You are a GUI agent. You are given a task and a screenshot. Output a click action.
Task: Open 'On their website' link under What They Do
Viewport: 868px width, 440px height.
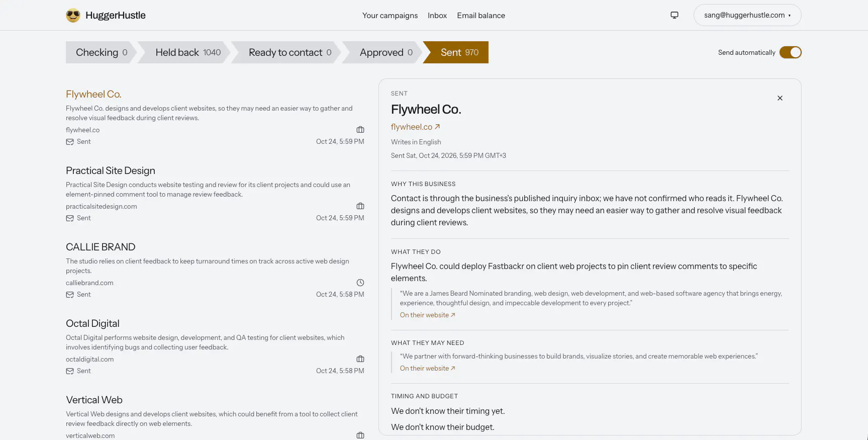[428, 315]
